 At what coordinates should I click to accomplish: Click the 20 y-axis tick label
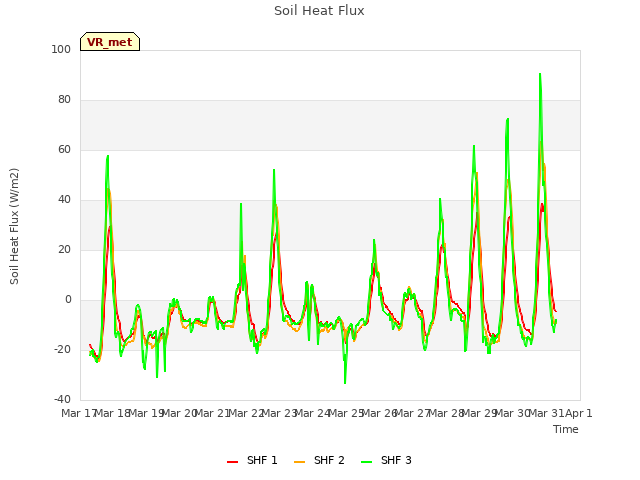click(64, 250)
